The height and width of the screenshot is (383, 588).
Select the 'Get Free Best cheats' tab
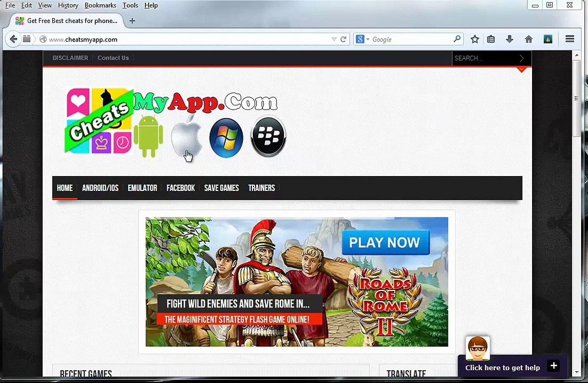pyautogui.click(x=66, y=21)
